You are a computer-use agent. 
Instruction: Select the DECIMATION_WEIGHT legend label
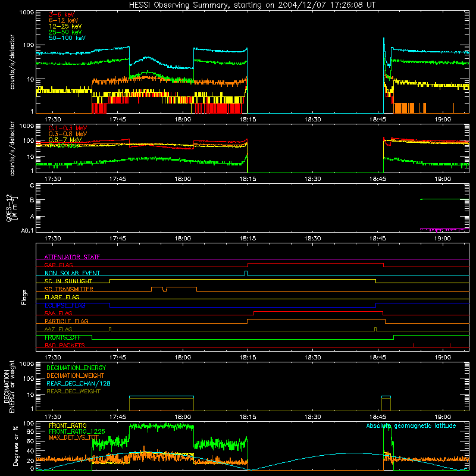point(76,375)
